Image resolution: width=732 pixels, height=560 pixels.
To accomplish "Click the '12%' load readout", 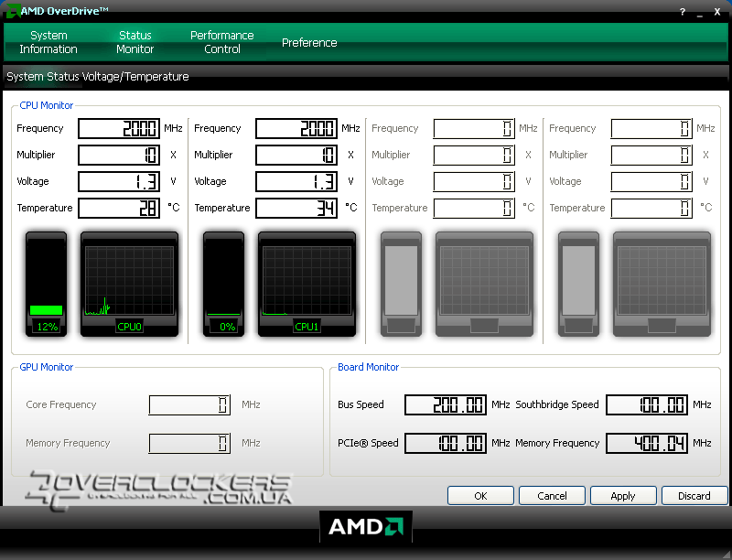I will (x=48, y=327).
